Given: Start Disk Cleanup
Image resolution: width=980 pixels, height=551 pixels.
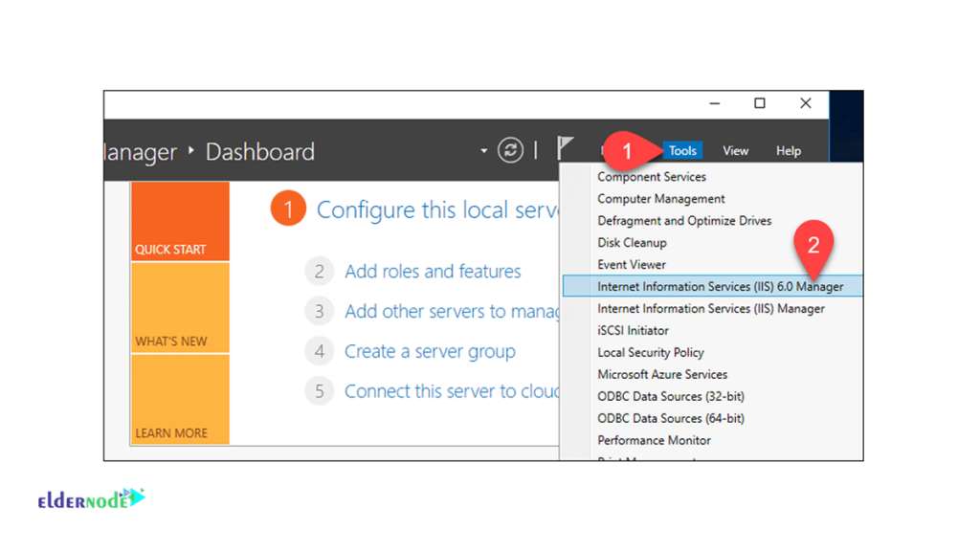Looking at the screenshot, I should [634, 242].
